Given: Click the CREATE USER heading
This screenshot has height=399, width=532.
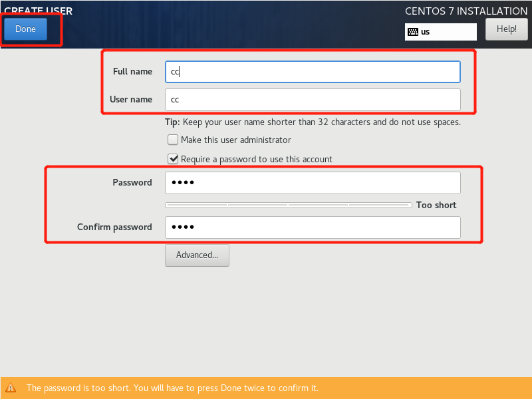Looking at the screenshot, I should coord(39,11).
